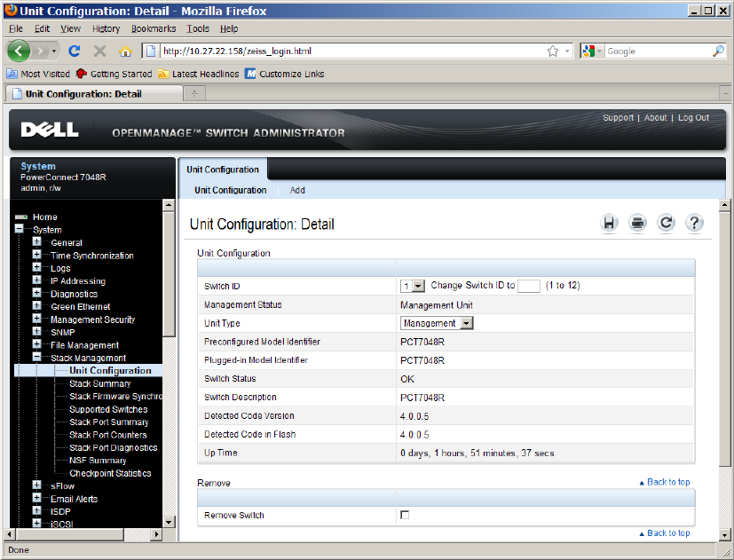Click the stop loading X icon
Viewport: 734px width, 560px height.
99,51
